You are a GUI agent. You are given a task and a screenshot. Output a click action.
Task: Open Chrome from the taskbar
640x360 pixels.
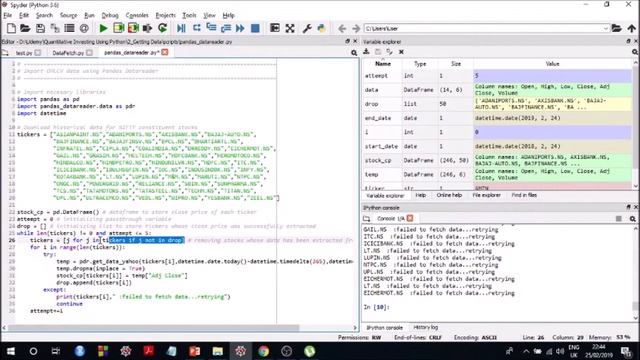(263, 351)
